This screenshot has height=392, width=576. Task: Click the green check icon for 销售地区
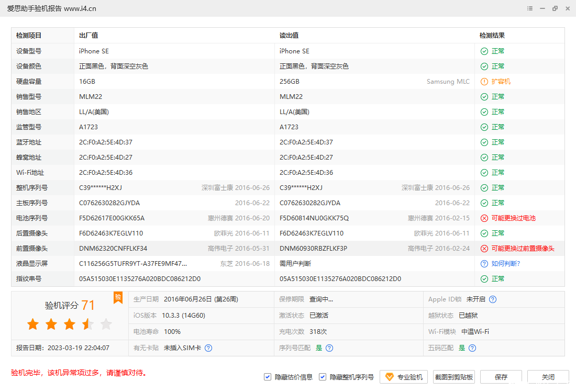point(484,112)
